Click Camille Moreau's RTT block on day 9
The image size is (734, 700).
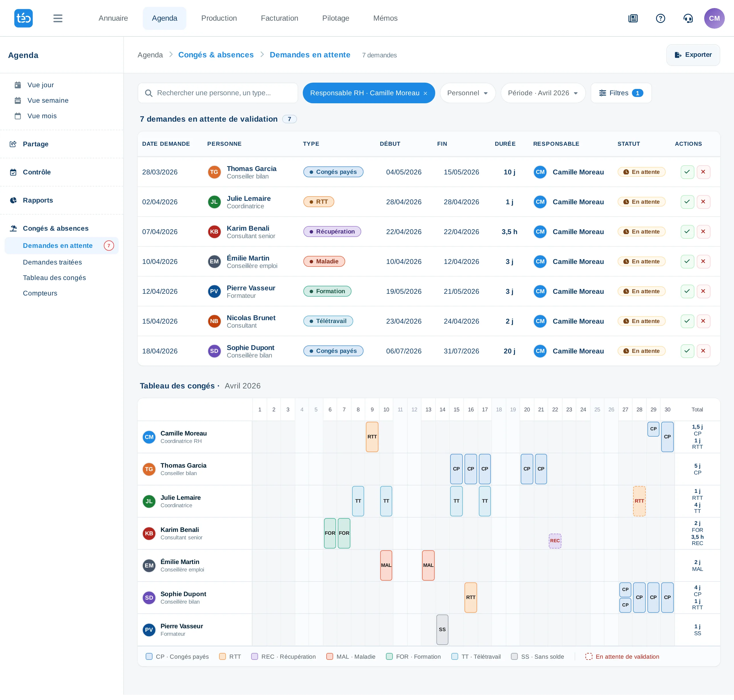coord(372,437)
